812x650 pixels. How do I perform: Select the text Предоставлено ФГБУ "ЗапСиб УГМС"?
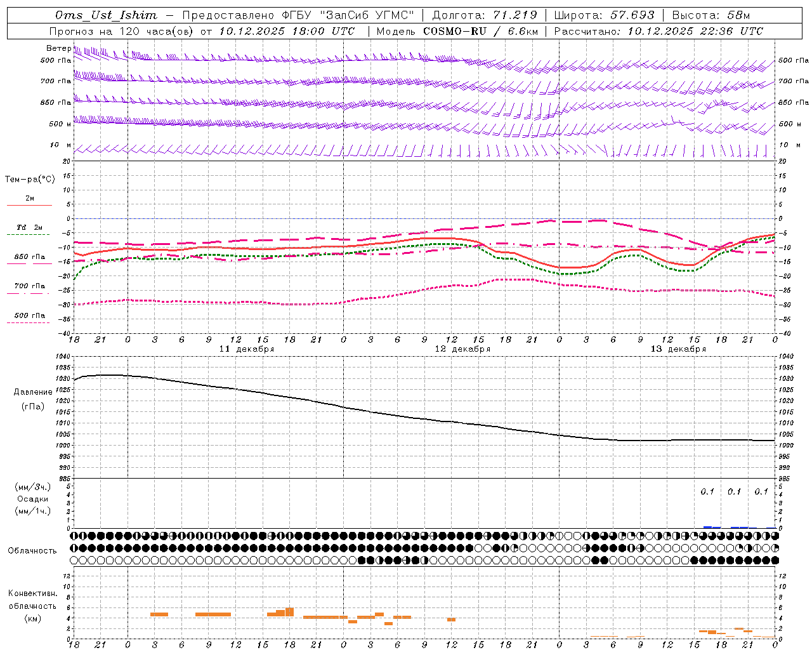298,15
